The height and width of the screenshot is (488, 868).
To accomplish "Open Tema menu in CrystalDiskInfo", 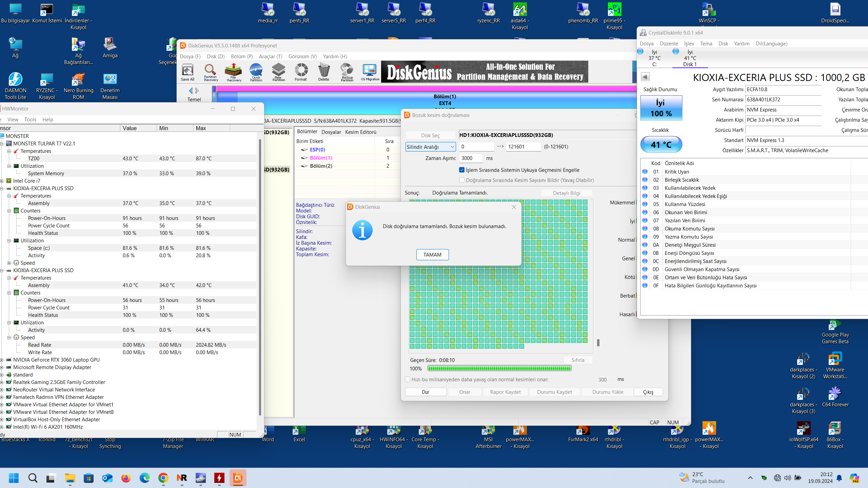I will [x=706, y=43].
